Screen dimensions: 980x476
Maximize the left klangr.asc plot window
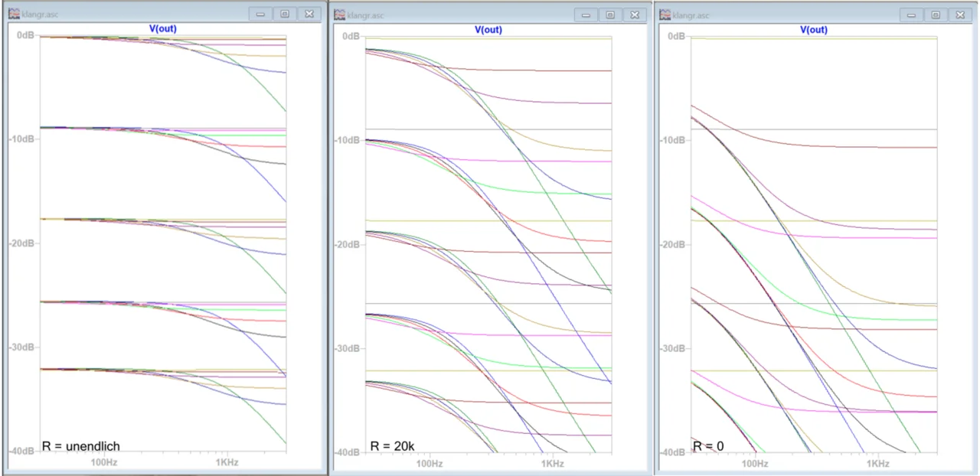[x=285, y=14]
